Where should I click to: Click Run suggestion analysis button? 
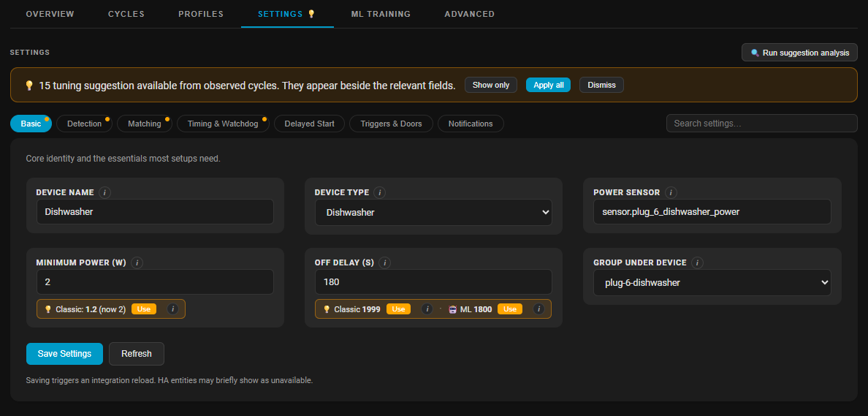(799, 53)
